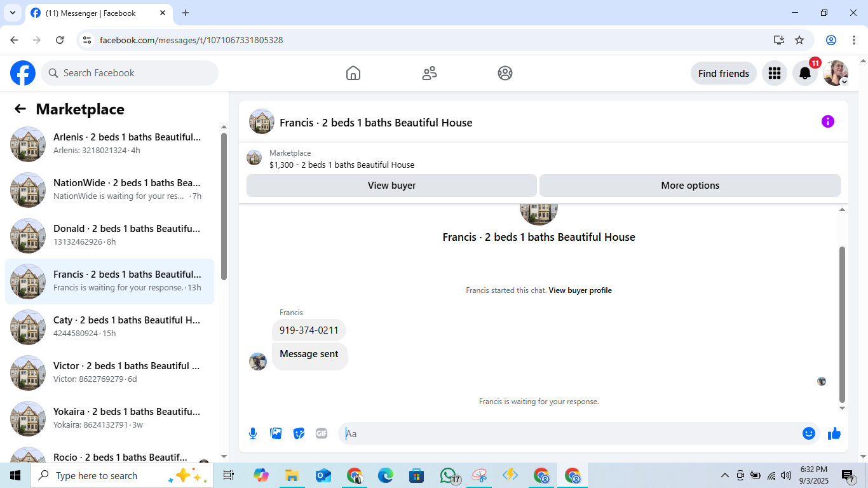Screen dimensions: 868x488
Task: Open the notifications bell
Action: 805,73
